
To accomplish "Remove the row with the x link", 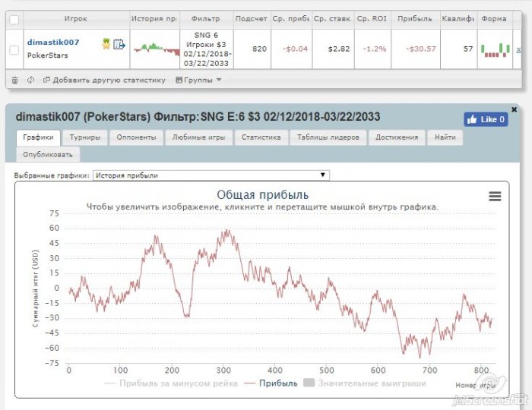I will tap(518, 49).
